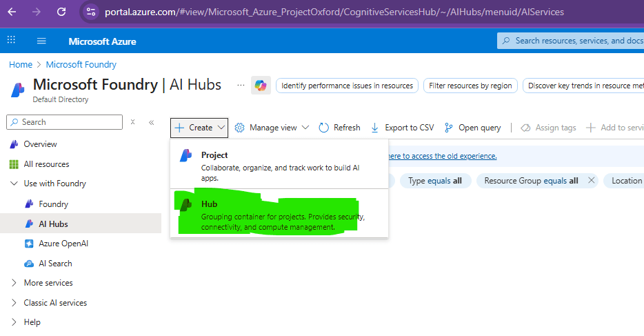The height and width of the screenshot is (336, 644).
Task: Navigate to Microsoft Foundry breadcrumb
Action: [81, 64]
